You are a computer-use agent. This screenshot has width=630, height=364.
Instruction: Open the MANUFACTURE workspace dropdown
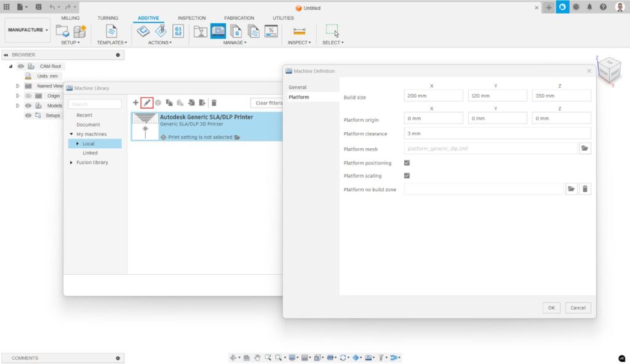(28, 30)
